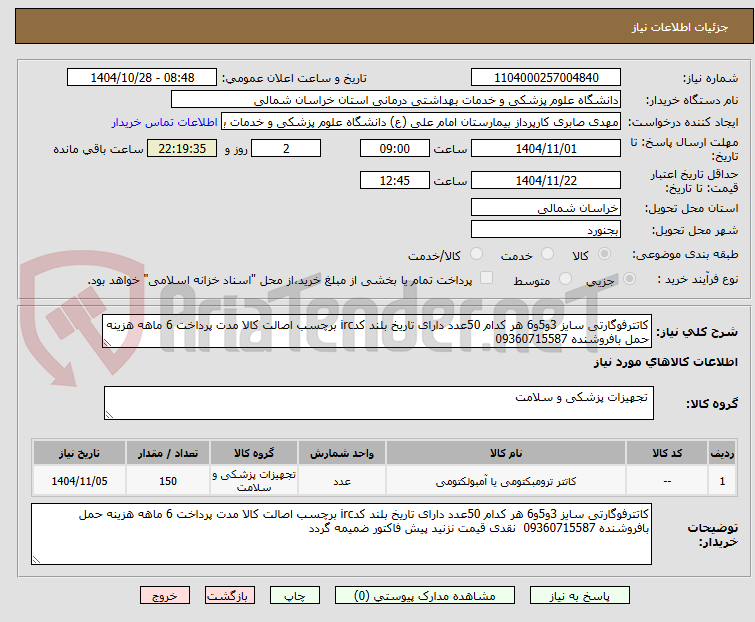This screenshot has width=755, height=622.
Task: Select the کالا/خدمت radio button
Action: pyautogui.click(x=476, y=254)
